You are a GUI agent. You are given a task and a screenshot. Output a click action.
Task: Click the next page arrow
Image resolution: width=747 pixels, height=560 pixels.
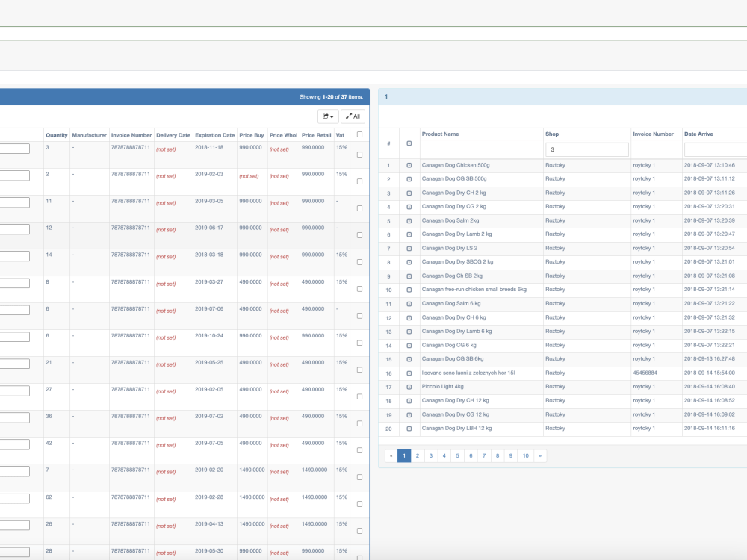(x=540, y=455)
